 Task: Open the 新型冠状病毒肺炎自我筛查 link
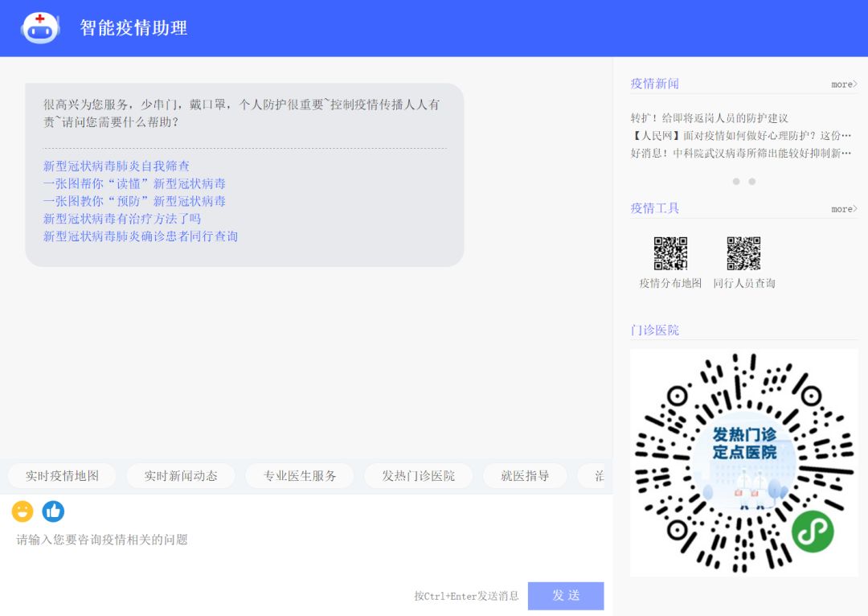click(117, 166)
